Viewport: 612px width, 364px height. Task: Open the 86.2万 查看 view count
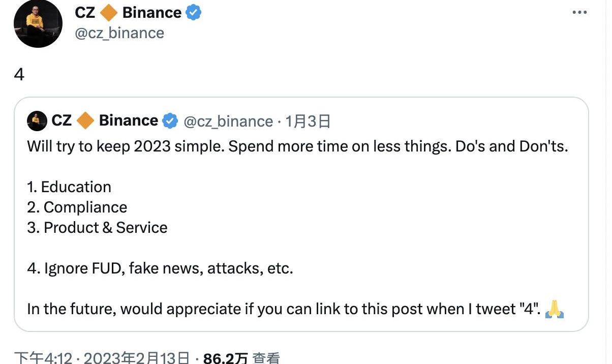pyautogui.click(x=241, y=358)
